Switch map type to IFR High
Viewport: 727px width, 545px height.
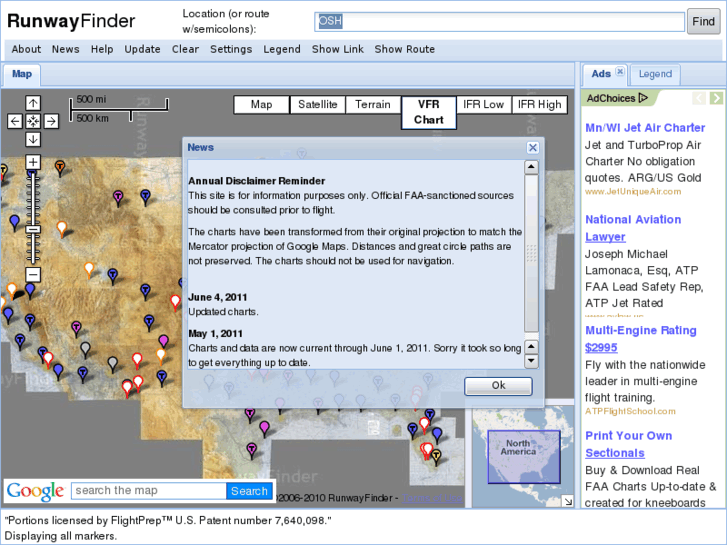(540, 104)
